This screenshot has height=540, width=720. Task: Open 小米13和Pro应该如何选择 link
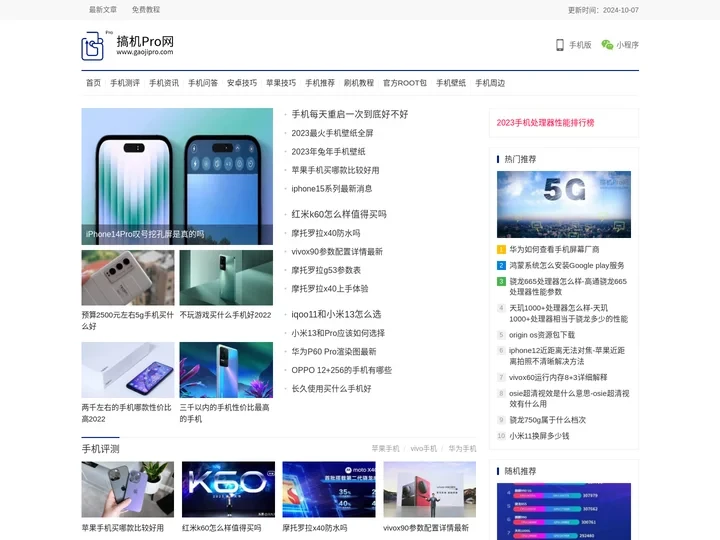tap(338, 333)
